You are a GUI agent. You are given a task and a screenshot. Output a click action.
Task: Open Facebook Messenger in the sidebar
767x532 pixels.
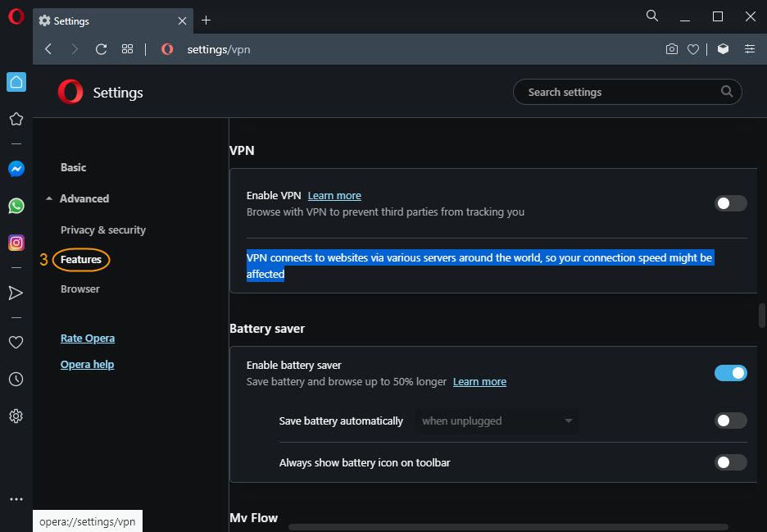pyautogui.click(x=16, y=169)
